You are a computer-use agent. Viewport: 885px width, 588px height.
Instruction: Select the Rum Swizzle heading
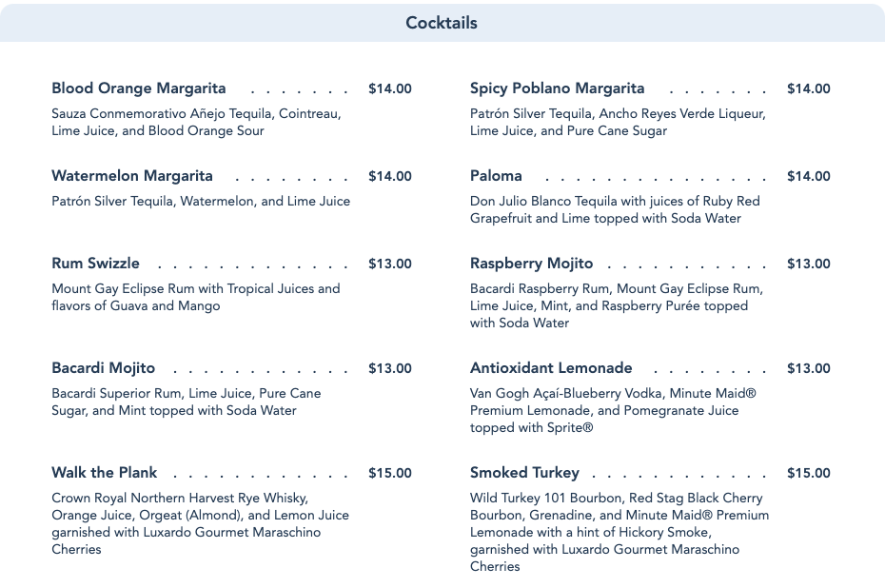(x=95, y=264)
